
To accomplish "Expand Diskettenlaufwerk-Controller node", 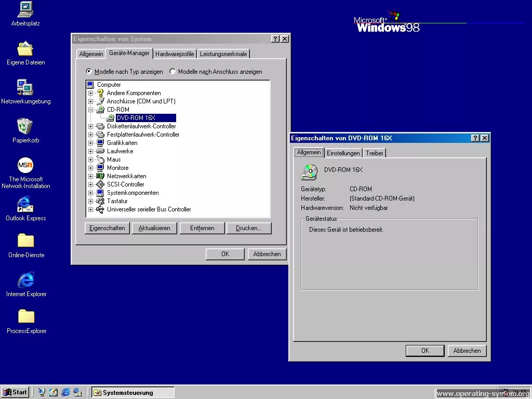I will pos(90,126).
